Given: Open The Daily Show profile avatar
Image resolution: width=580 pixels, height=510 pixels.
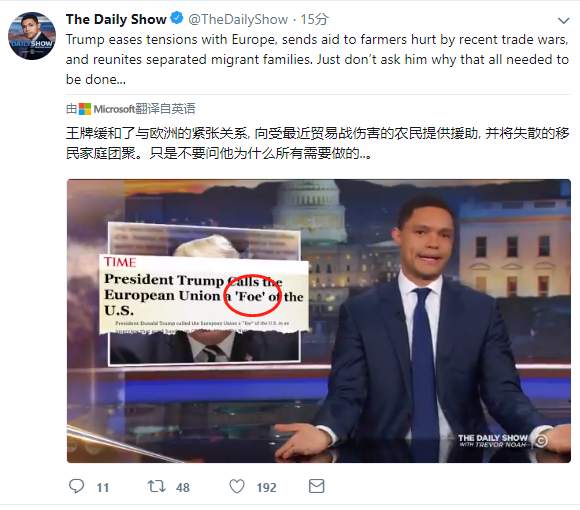Looking at the screenshot, I should pos(32,36).
